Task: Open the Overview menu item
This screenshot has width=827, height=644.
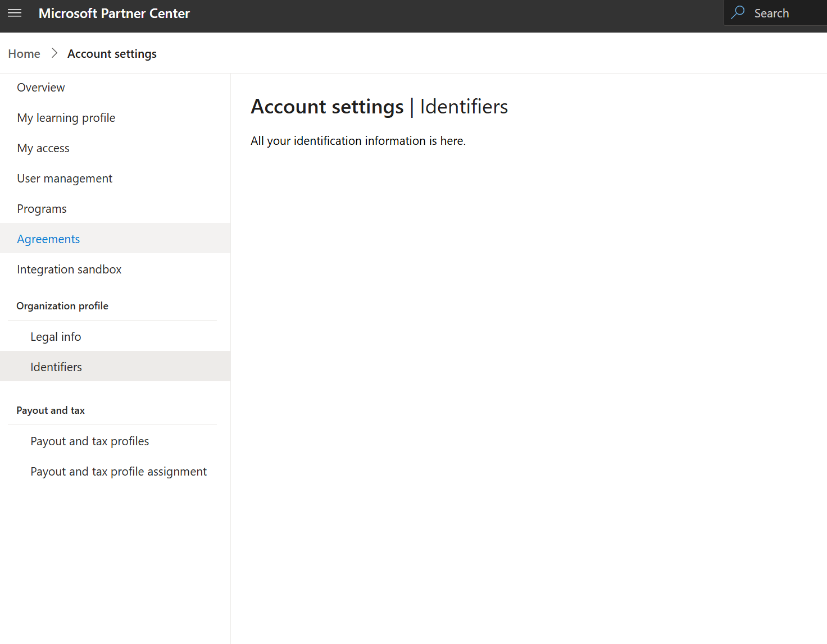Action: click(41, 88)
